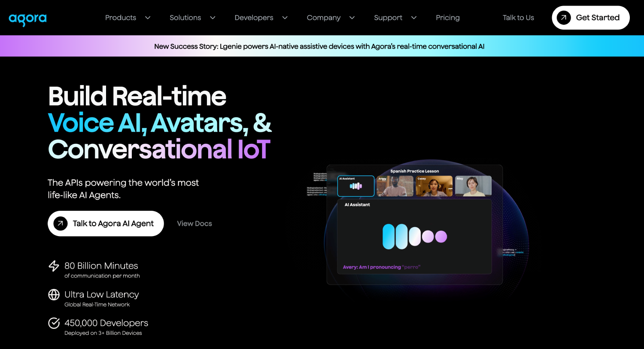Click the Get Started button
The height and width of the screenshot is (349, 644).
(591, 18)
